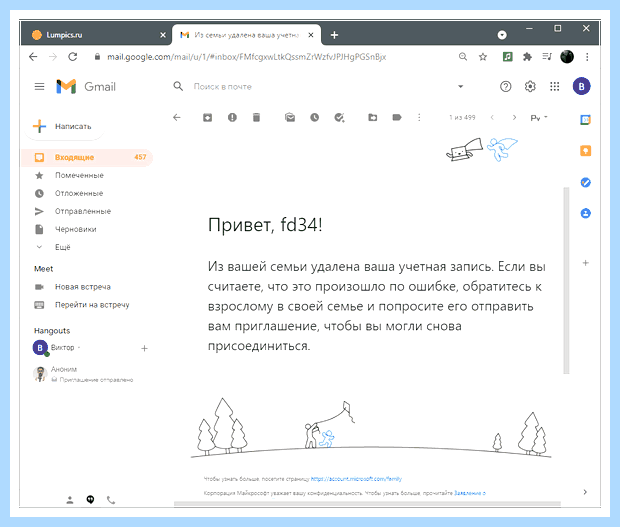Open the media control icon in browser toolbar
Viewport: 620px width, 527px height.
tap(547, 57)
